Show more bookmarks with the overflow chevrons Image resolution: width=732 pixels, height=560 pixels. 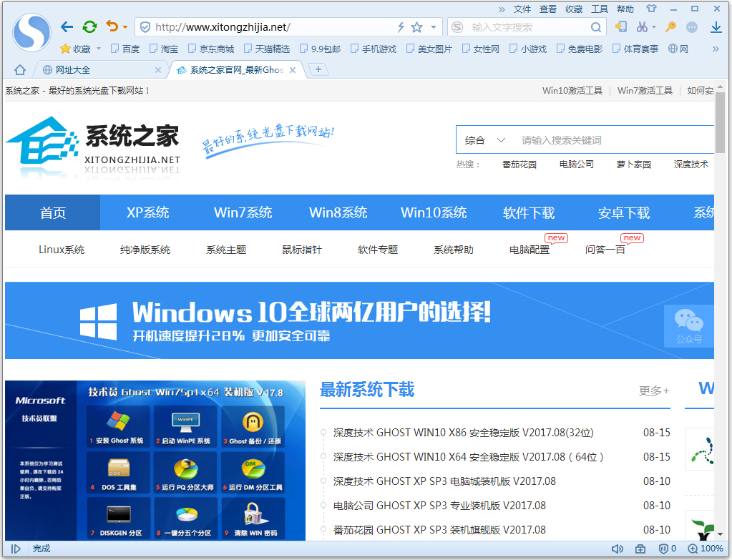click(716, 49)
